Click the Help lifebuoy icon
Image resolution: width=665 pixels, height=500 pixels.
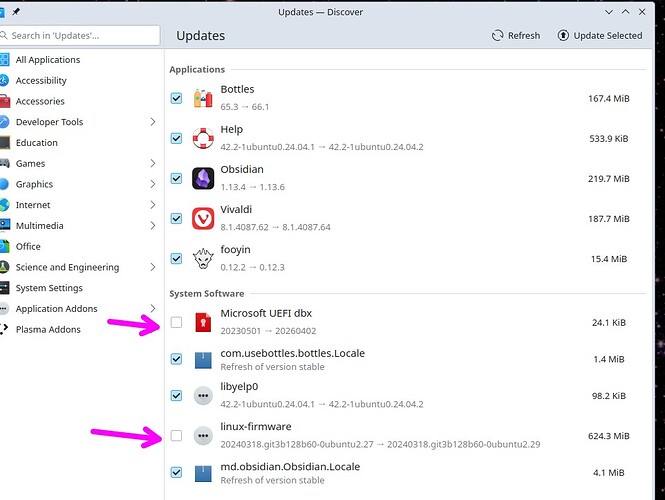click(x=203, y=138)
